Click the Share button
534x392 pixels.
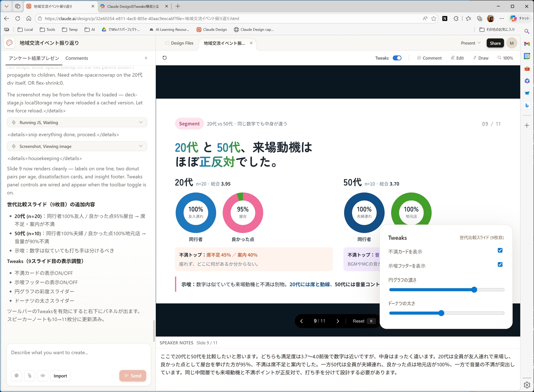tap(495, 43)
